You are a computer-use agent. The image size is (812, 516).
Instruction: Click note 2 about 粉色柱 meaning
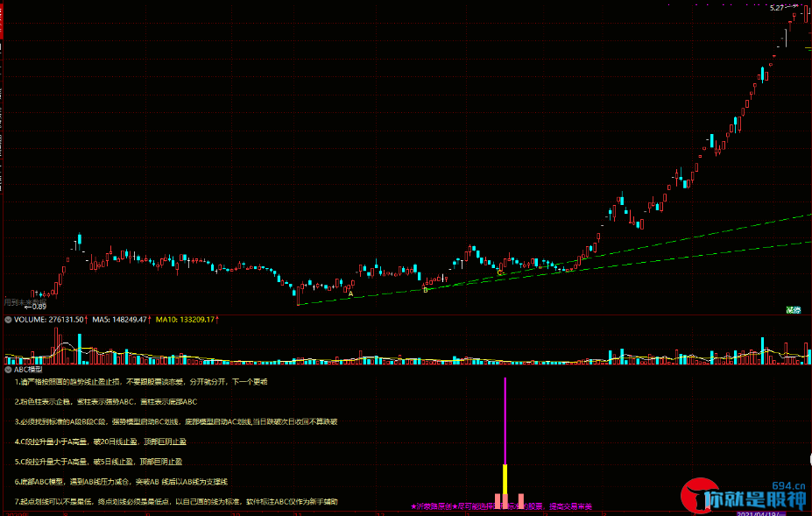(x=106, y=402)
